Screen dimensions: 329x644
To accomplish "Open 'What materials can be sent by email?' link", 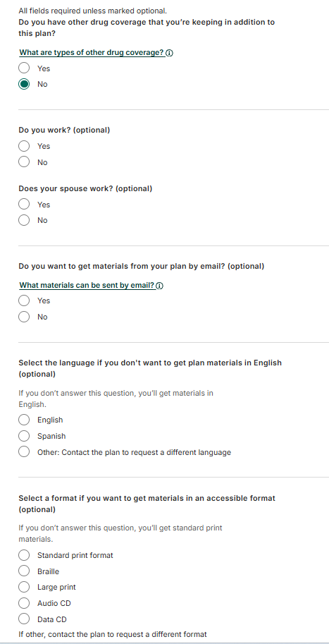I will pyautogui.click(x=87, y=286).
